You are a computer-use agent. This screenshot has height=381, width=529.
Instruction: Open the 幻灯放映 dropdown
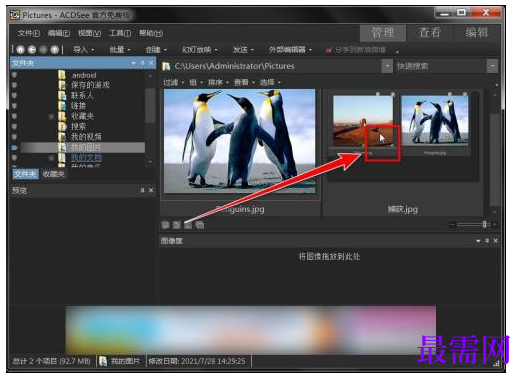pos(200,50)
